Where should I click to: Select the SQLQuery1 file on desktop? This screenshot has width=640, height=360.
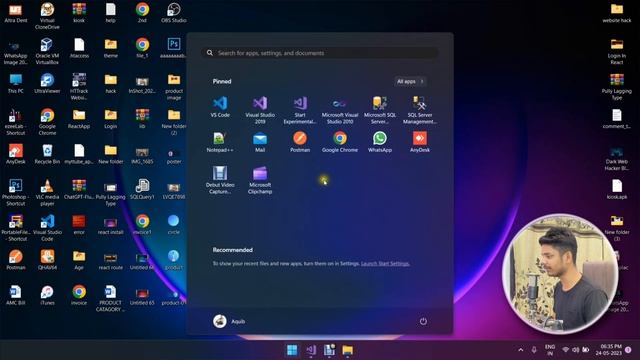click(x=142, y=189)
